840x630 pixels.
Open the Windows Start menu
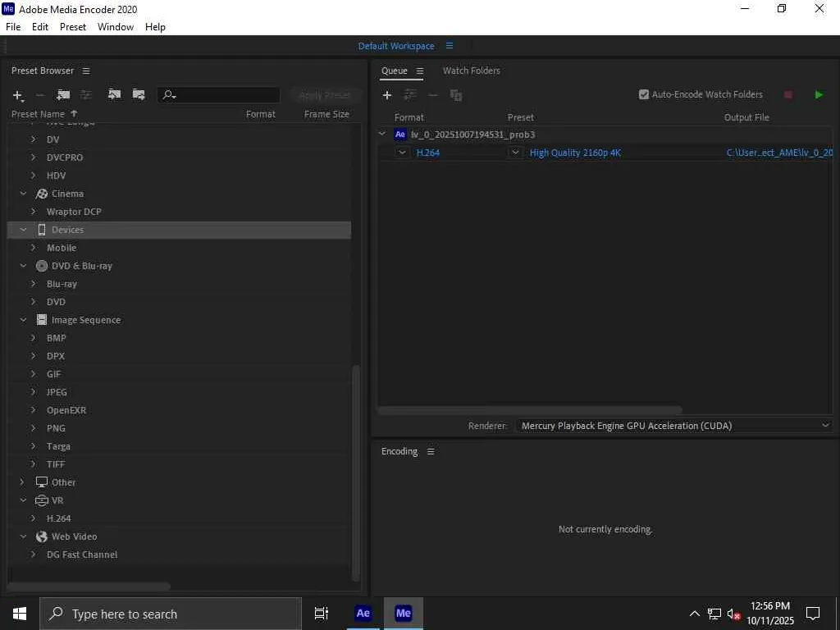pos(20,614)
